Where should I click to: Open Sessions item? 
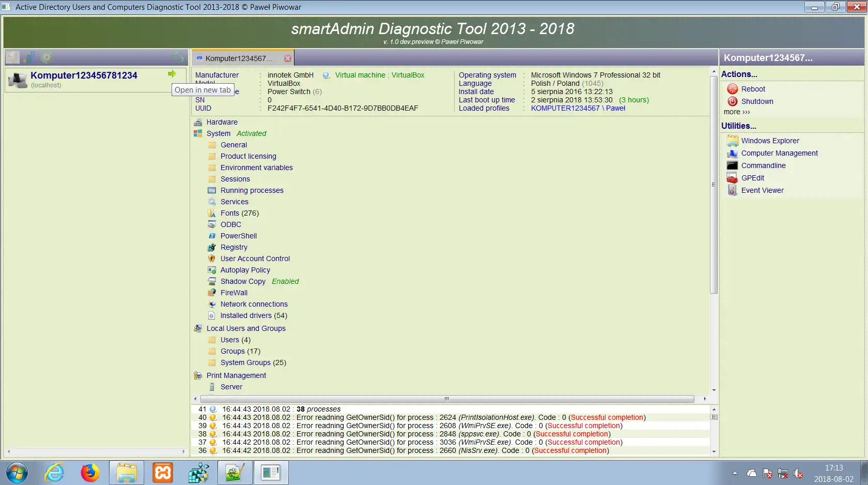coord(235,179)
